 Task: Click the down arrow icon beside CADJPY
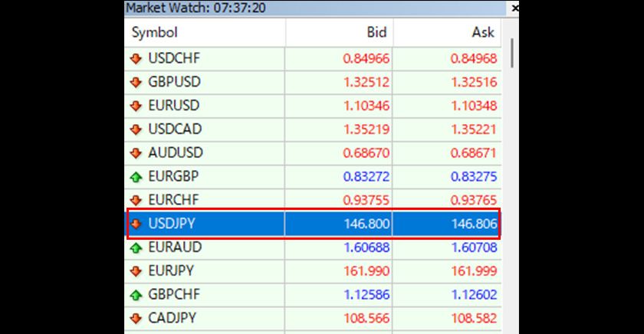tap(136, 318)
